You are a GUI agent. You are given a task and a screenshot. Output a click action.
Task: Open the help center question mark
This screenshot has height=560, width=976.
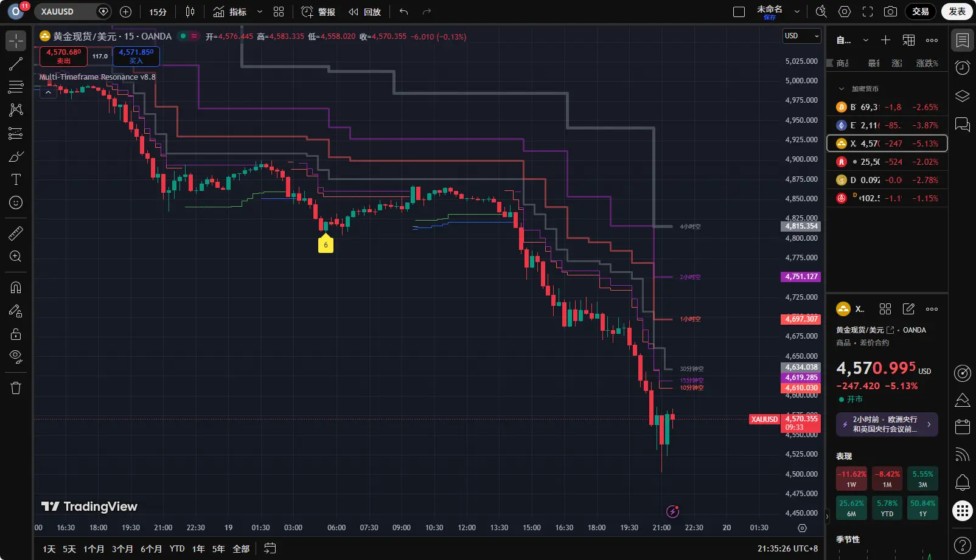pos(963,545)
